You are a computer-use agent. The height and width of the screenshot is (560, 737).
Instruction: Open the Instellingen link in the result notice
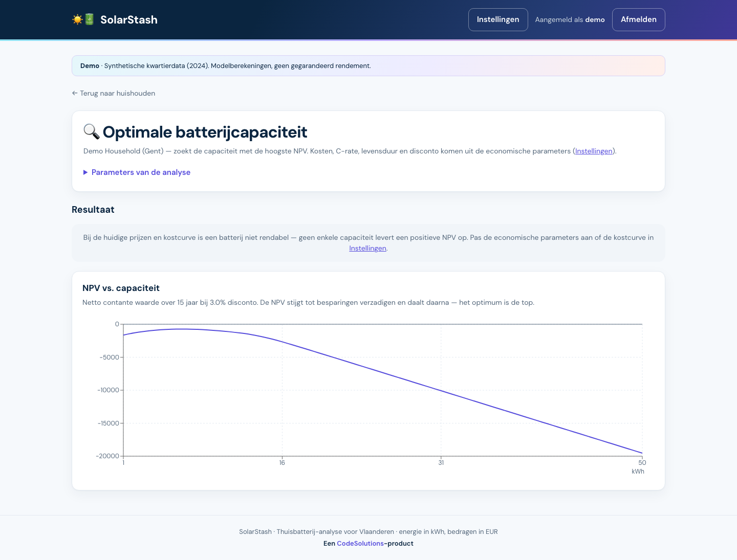(x=367, y=248)
